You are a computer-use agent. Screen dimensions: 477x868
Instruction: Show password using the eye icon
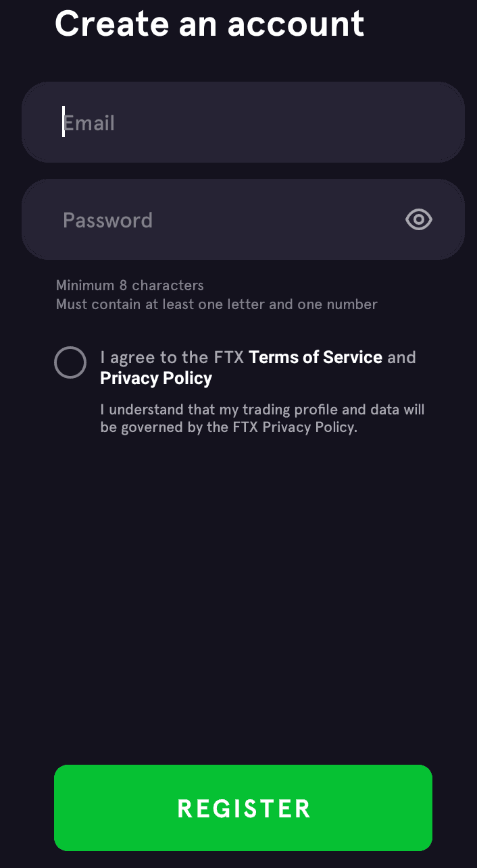tap(418, 219)
